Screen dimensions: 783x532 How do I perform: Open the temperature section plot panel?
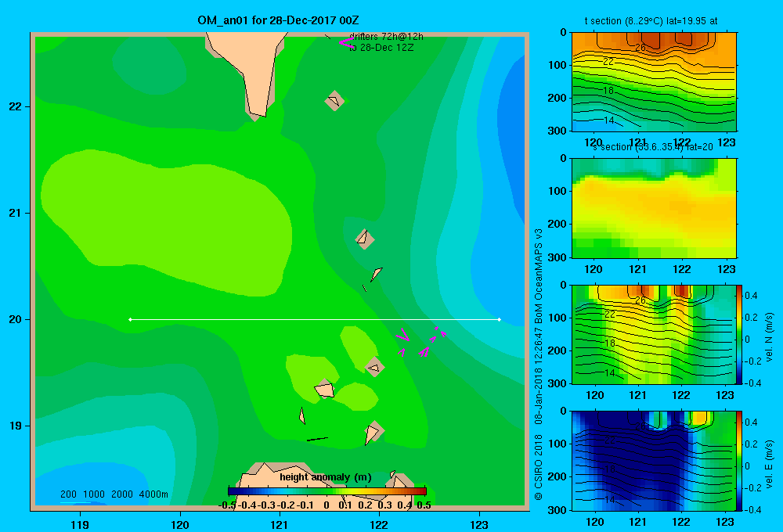654,82
